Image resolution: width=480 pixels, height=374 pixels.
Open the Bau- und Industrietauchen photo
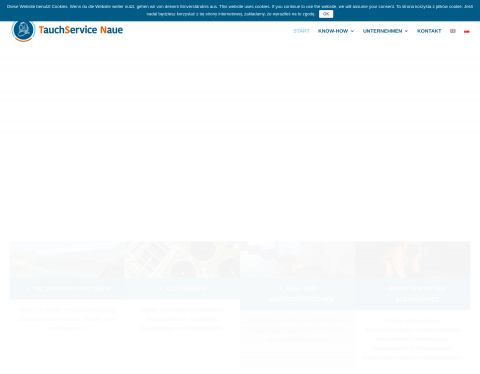[x=298, y=260]
